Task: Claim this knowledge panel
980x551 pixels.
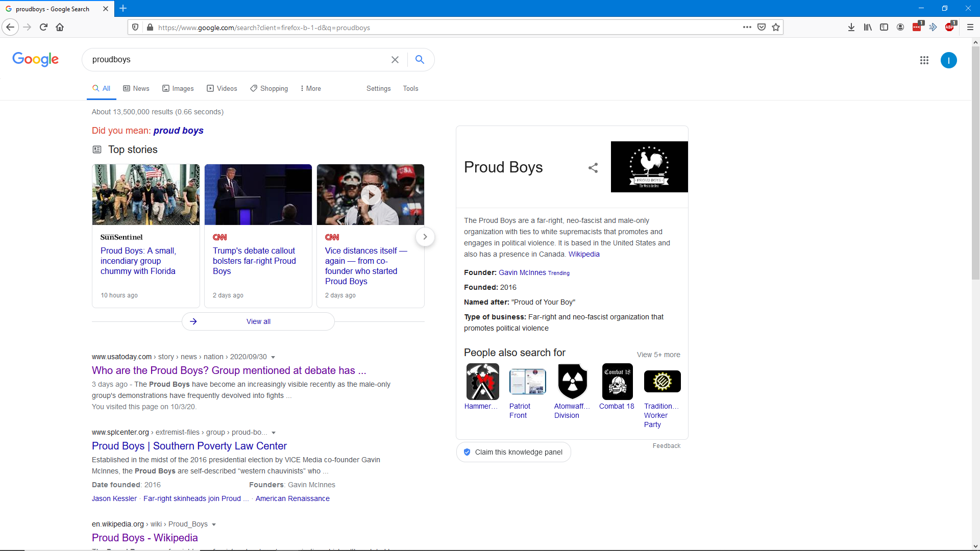Action: coord(513,452)
